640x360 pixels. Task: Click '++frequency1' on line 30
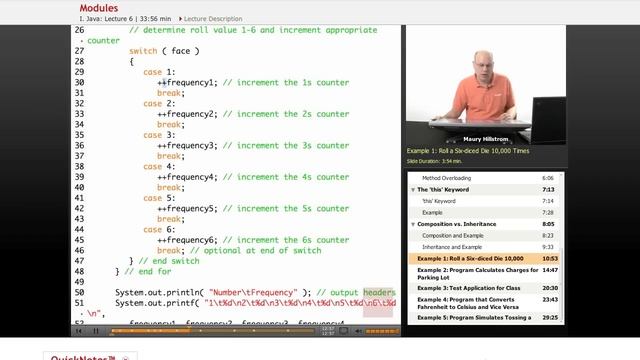coord(185,82)
